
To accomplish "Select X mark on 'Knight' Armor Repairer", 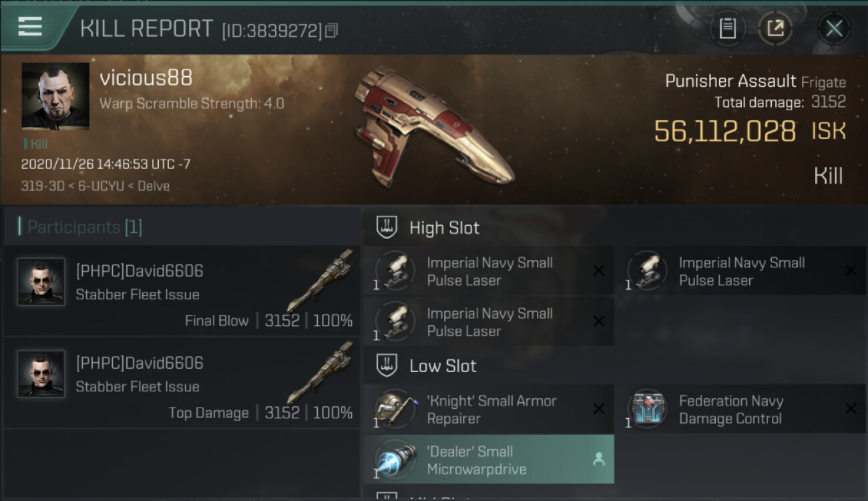I will coord(599,409).
